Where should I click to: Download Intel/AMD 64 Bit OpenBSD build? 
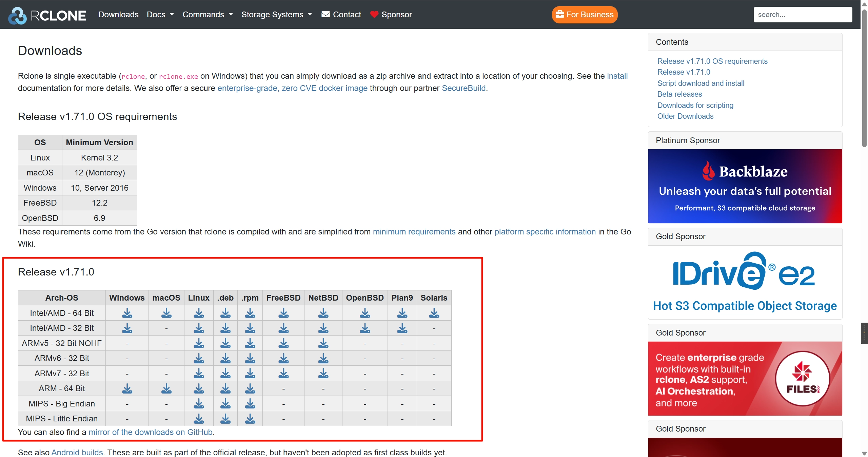(365, 313)
